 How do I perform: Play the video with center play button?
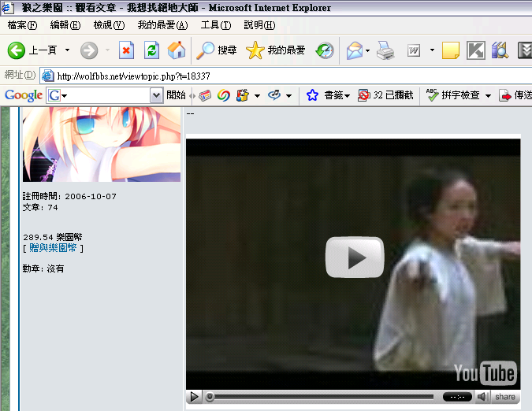pyautogui.click(x=355, y=257)
